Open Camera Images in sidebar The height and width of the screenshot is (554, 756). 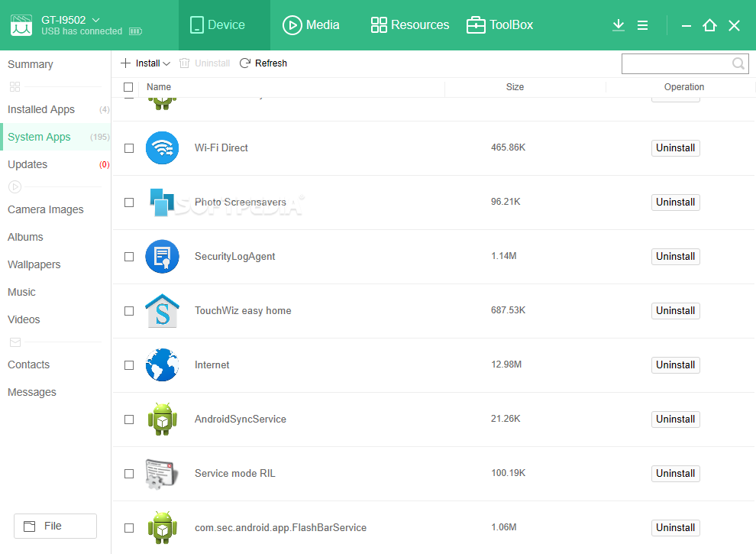46,209
